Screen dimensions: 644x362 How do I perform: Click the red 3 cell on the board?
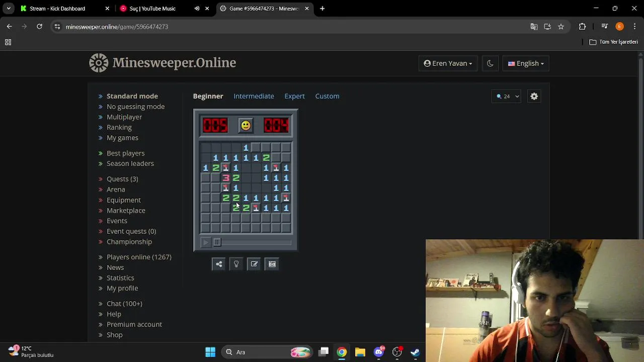(225, 177)
